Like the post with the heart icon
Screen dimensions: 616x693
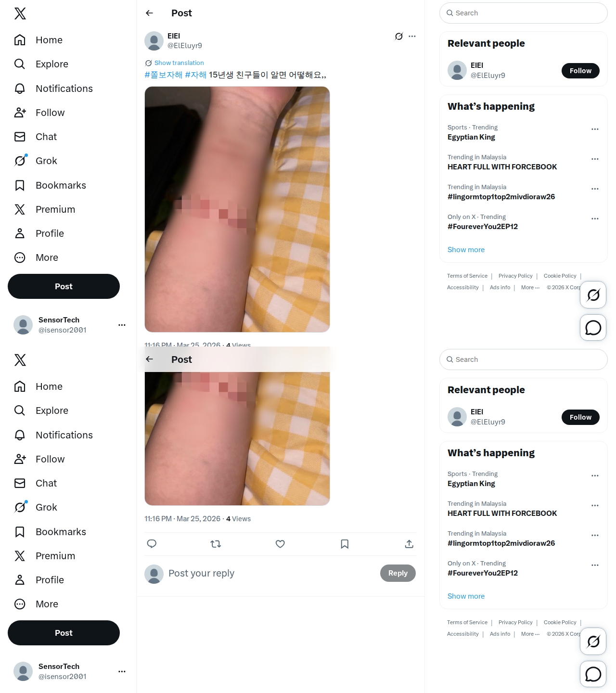[280, 544]
